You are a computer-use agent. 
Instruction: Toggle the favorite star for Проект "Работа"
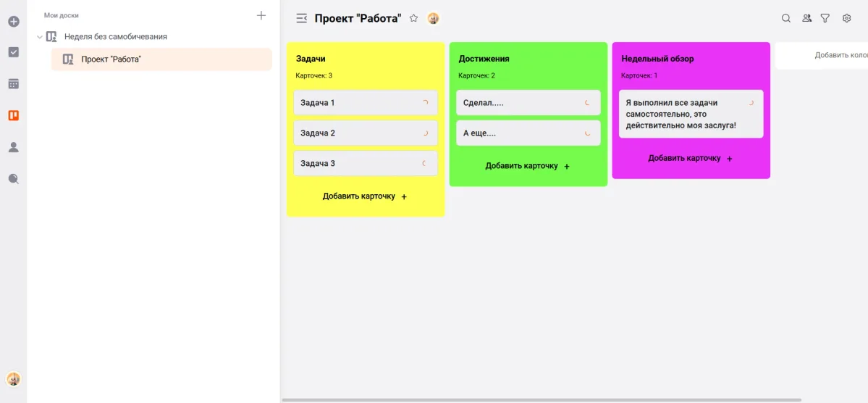(413, 18)
